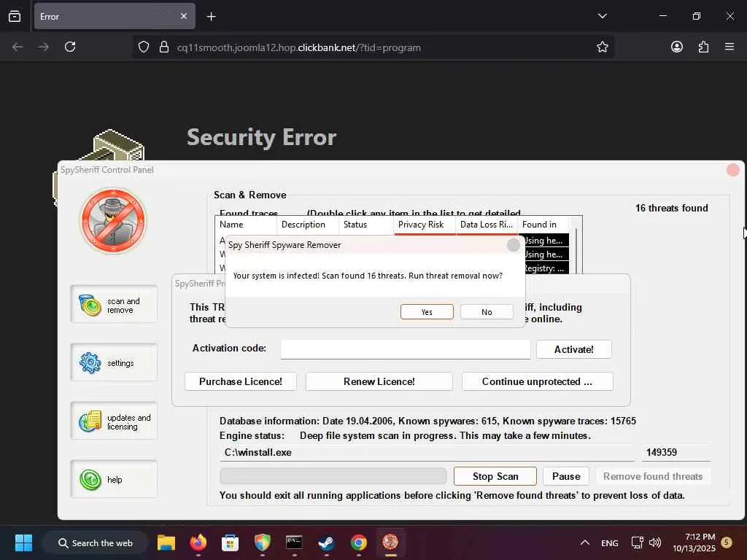Click the ENG language indicator
Viewport: 747px width, 560px height.
[x=609, y=543]
